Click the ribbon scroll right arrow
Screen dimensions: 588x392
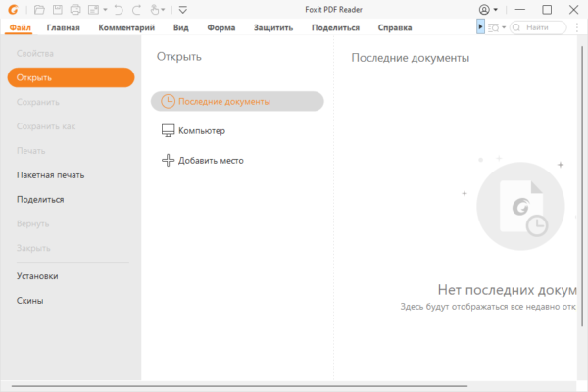click(480, 27)
